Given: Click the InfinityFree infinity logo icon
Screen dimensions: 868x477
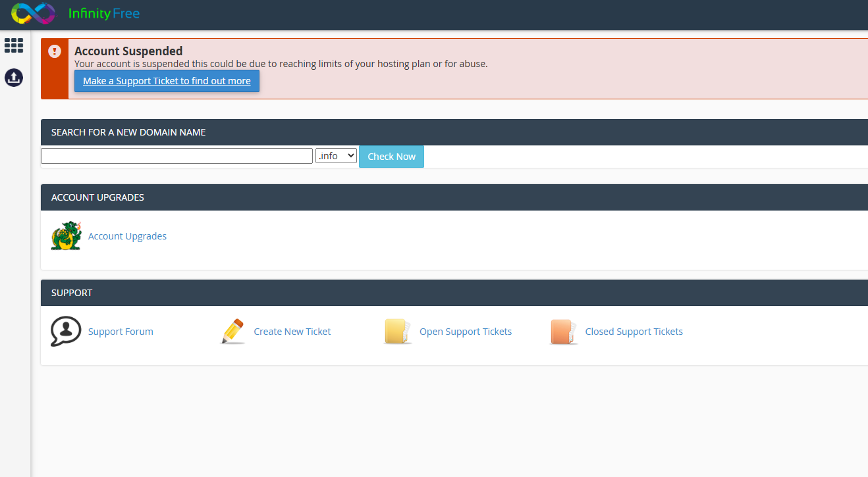Looking at the screenshot, I should click(34, 13).
